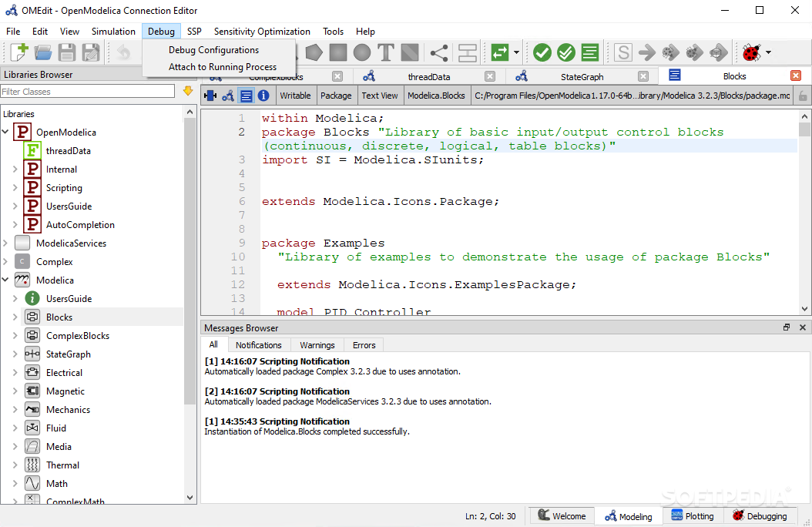Select Mechanics in the libraries tree

click(x=68, y=409)
